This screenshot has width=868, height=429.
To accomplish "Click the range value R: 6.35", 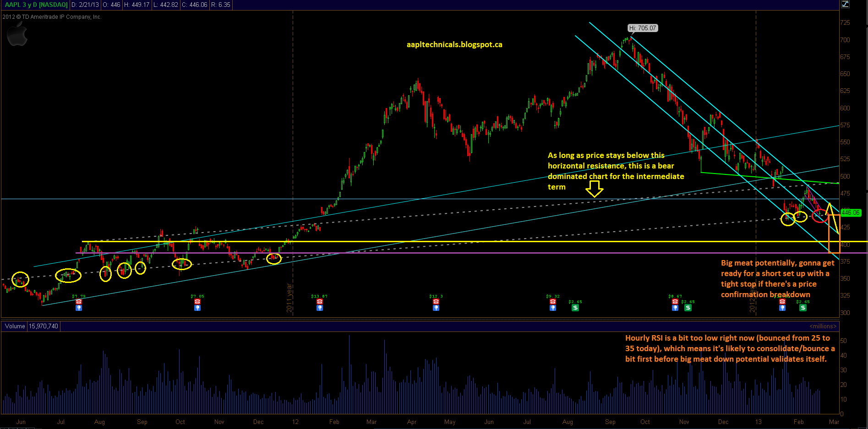I will coord(221,5).
